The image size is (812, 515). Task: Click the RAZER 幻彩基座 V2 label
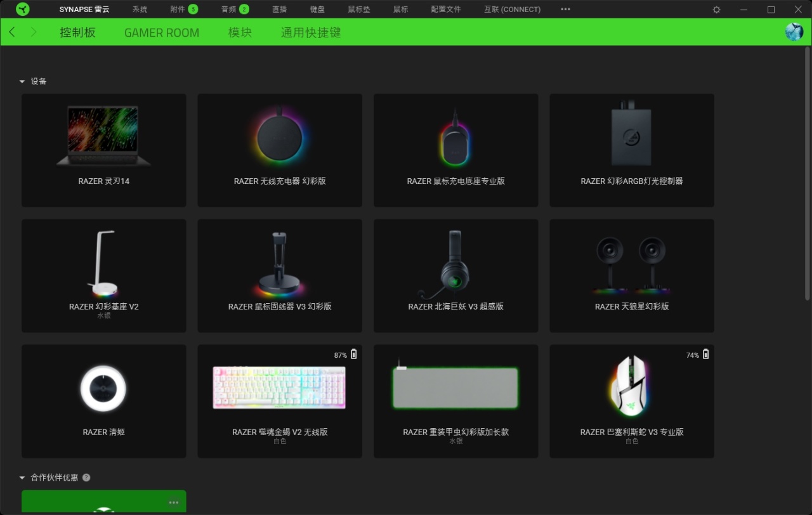tap(104, 307)
